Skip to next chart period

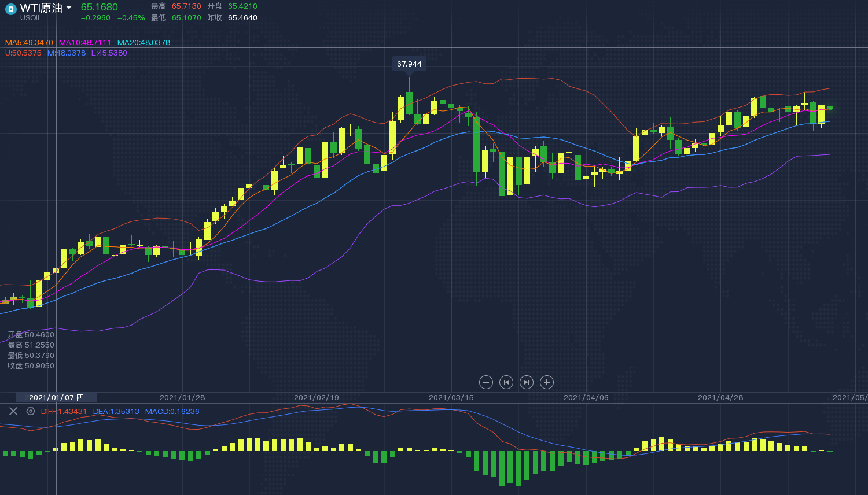[x=527, y=382]
